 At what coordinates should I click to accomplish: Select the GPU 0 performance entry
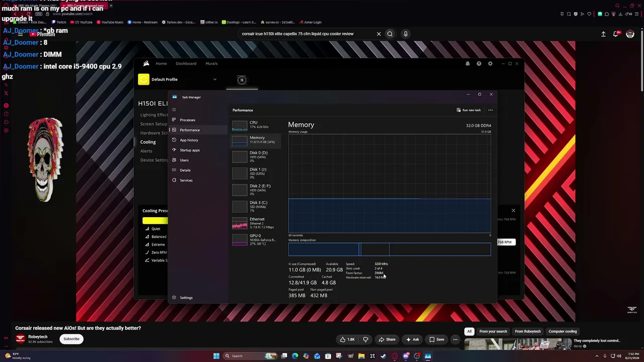(x=256, y=239)
